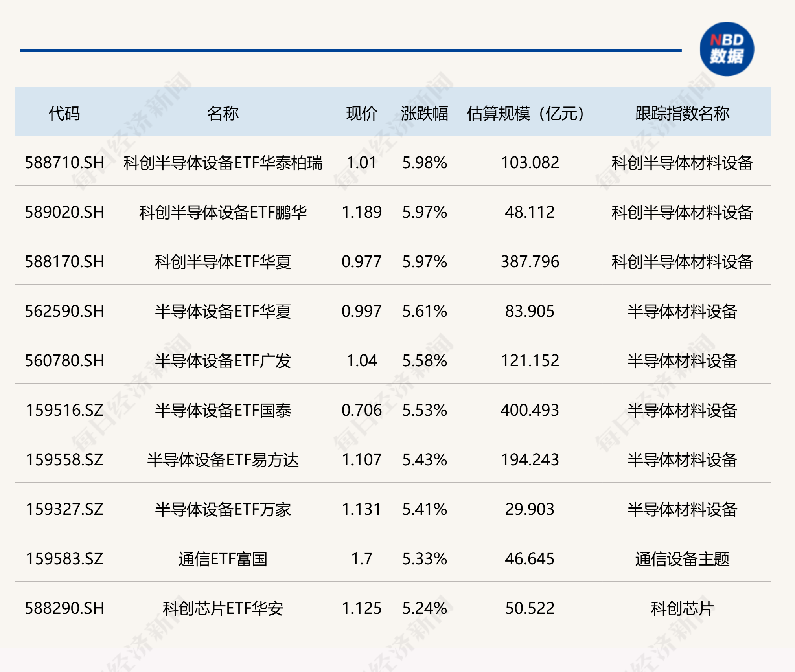This screenshot has width=795, height=672.
Task: Select the 代码 column header
Action: pos(64,114)
